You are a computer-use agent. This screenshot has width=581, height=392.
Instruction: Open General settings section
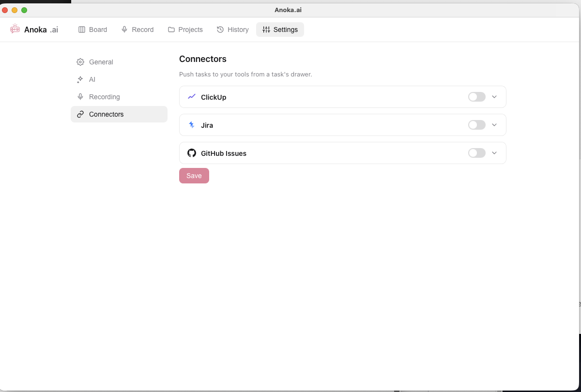click(x=119, y=62)
